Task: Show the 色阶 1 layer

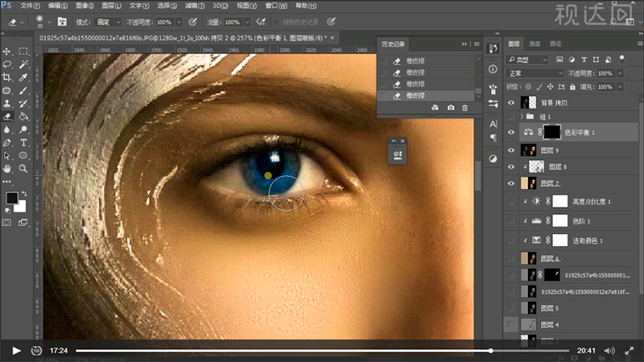Action: coord(511,220)
